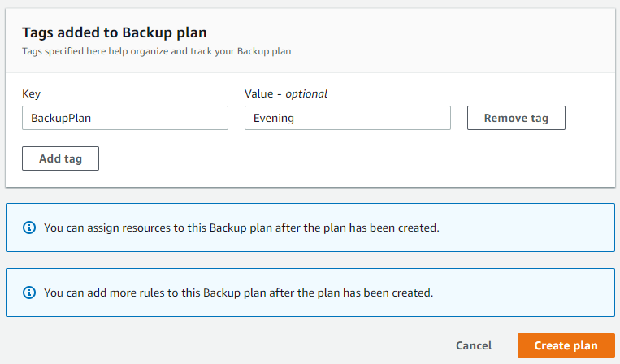This screenshot has width=620, height=364.
Task: Click the info icon in the assign resources banner
Action: (30, 227)
